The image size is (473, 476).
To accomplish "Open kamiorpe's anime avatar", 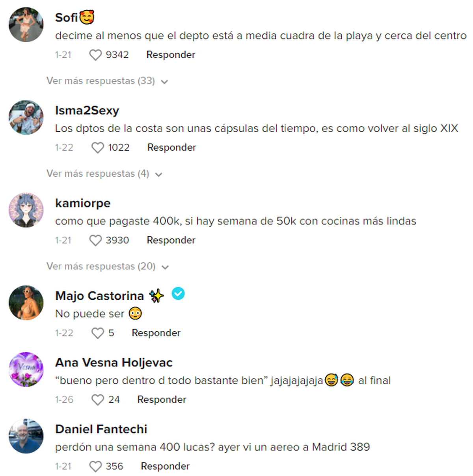I will [x=26, y=210].
